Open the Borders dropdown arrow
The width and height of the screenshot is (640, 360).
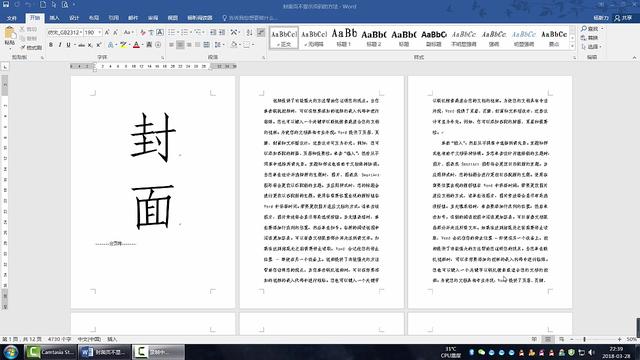coord(253,45)
